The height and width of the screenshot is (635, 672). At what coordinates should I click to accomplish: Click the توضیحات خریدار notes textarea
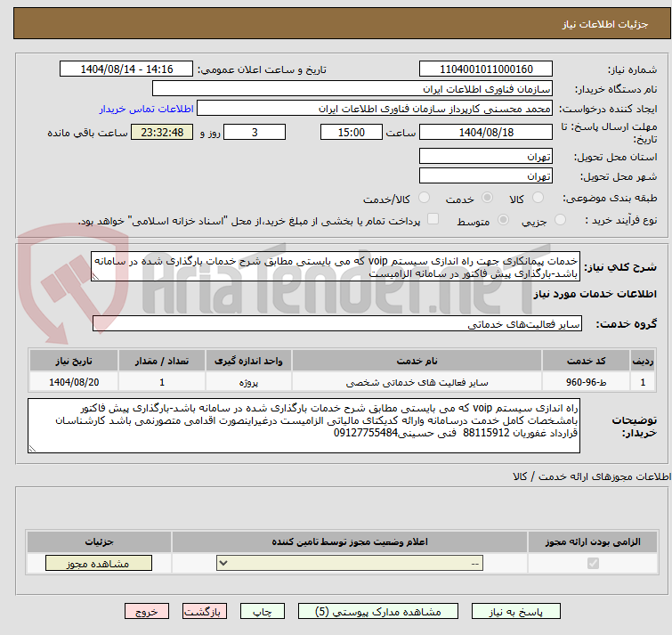click(x=304, y=426)
